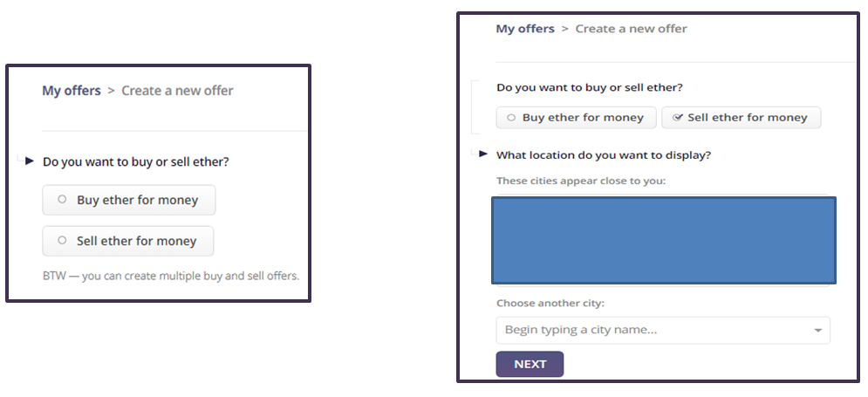Click the What location do you want to display heading
The image size is (868, 397).
coord(604,155)
